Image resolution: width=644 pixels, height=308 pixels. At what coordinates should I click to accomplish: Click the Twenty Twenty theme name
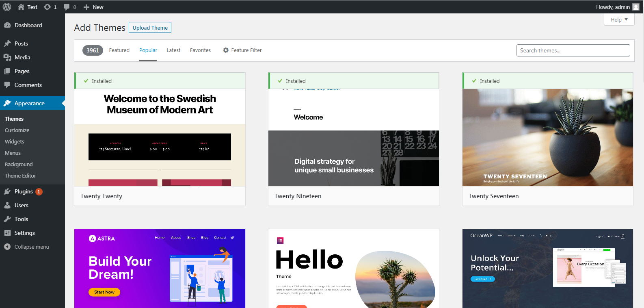[x=101, y=196]
